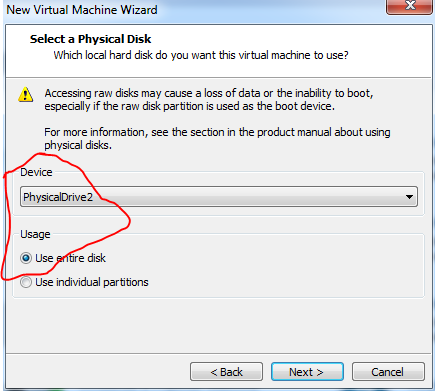The height and width of the screenshot is (391, 435).
Task: Select the Use entire disk radio button
Action: (26, 258)
